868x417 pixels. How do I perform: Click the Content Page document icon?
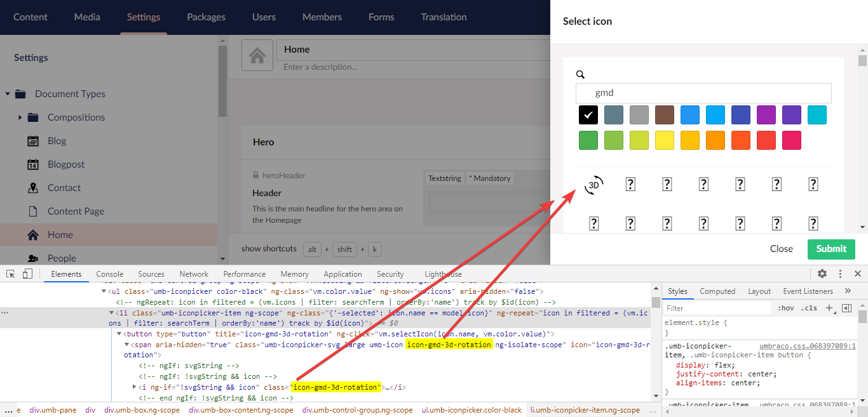point(34,211)
